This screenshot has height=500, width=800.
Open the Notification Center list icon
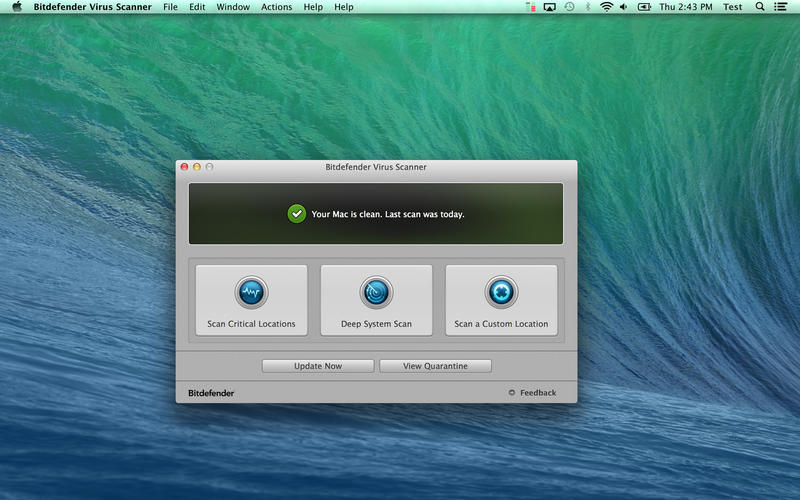pos(780,7)
